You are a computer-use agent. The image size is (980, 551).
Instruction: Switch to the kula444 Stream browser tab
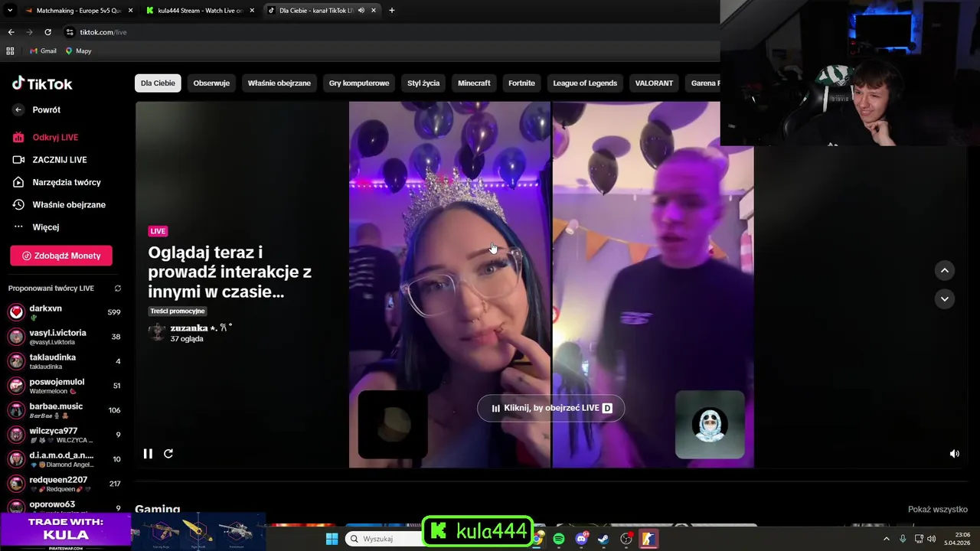[199, 11]
